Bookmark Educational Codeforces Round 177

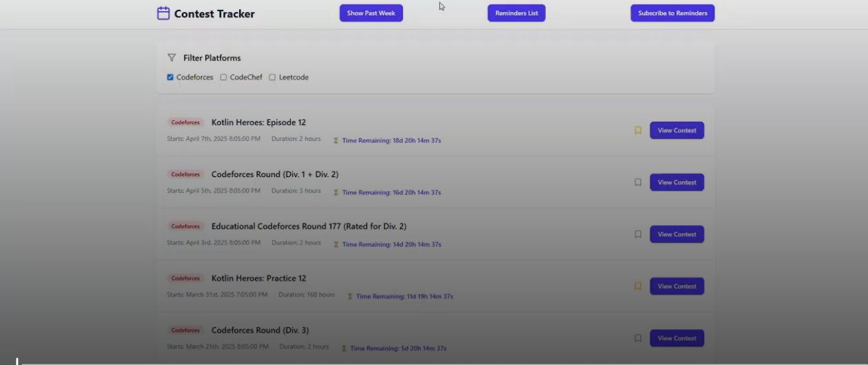638,234
